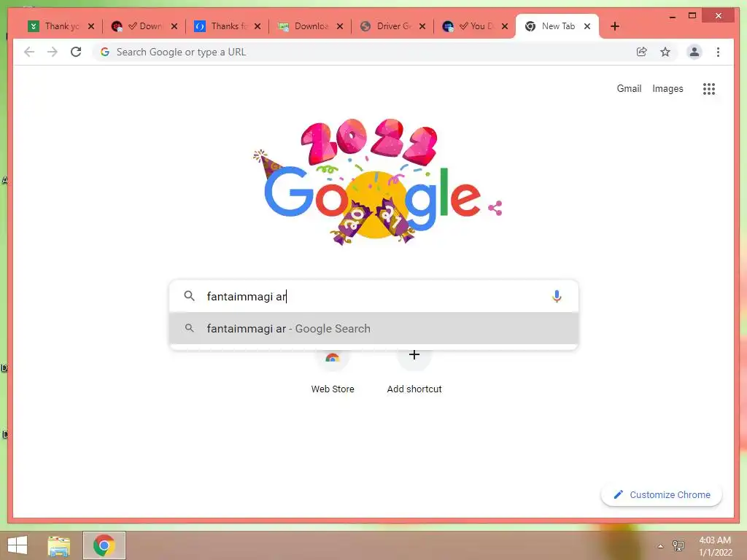The image size is (747, 560).
Task: Select 'fantaimmagi ar - Google Search' suggestion
Action: point(374,329)
